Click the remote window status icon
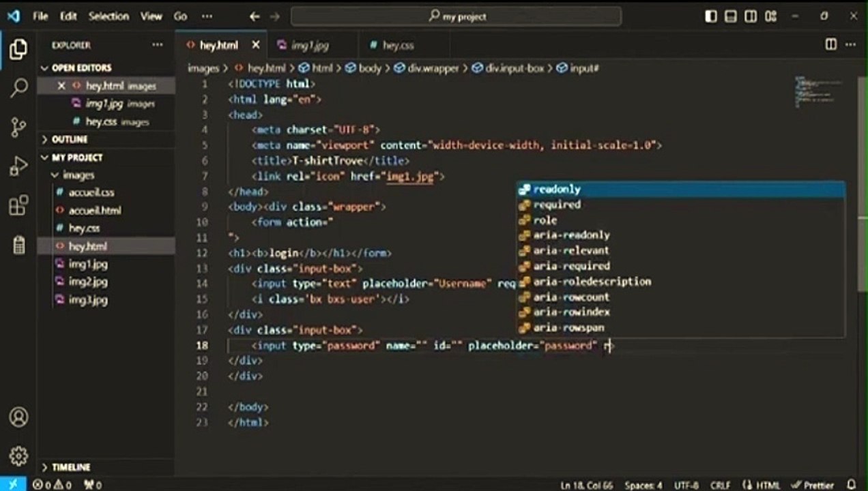The image size is (868, 491). [13, 484]
